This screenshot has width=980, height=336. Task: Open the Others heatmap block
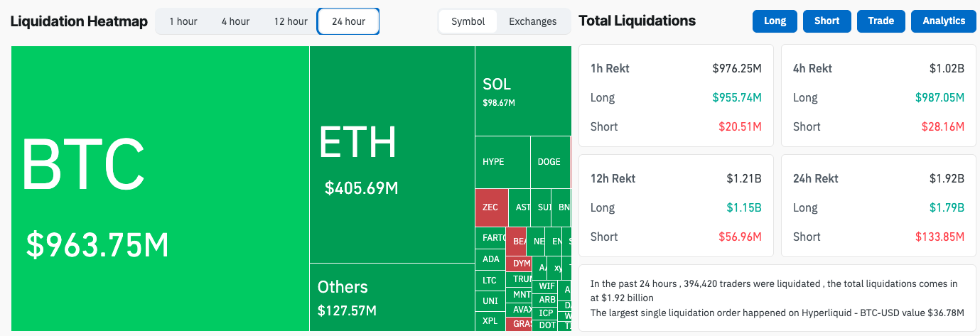click(392, 297)
